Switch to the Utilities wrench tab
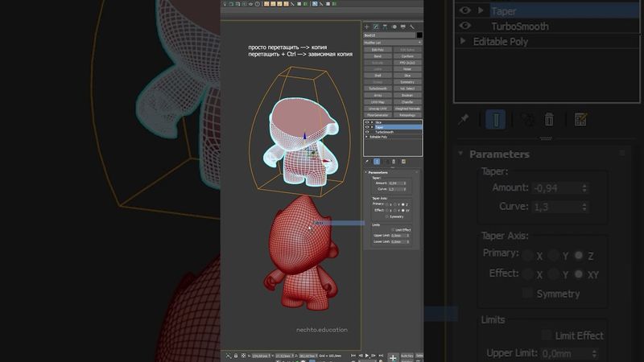The width and height of the screenshot is (644, 362). pyautogui.click(x=413, y=27)
